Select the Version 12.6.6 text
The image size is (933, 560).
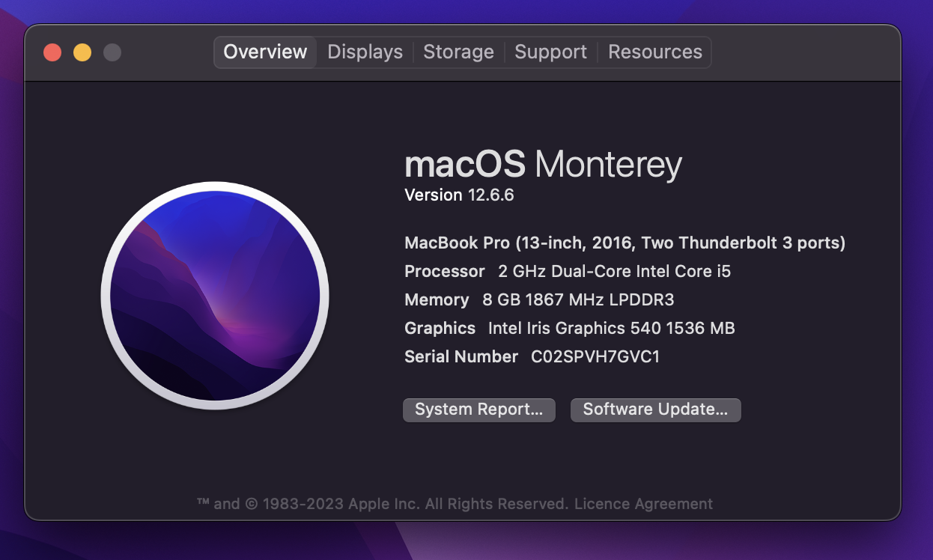coord(459,195)
